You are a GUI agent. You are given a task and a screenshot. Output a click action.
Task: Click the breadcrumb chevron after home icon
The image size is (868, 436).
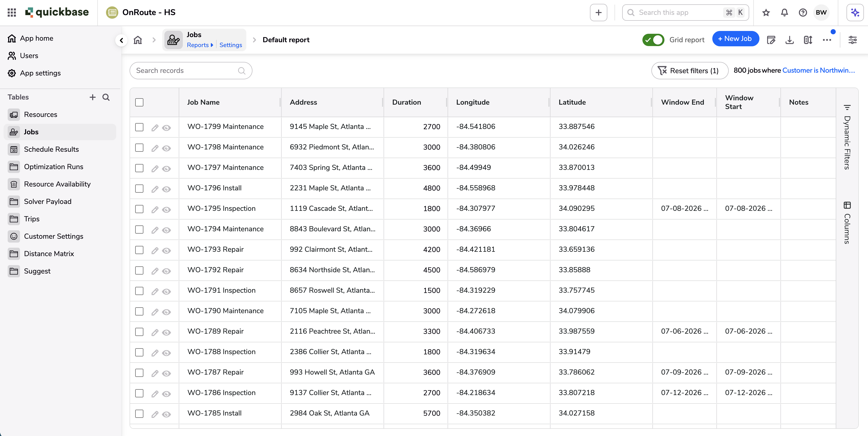pos(154,40)
